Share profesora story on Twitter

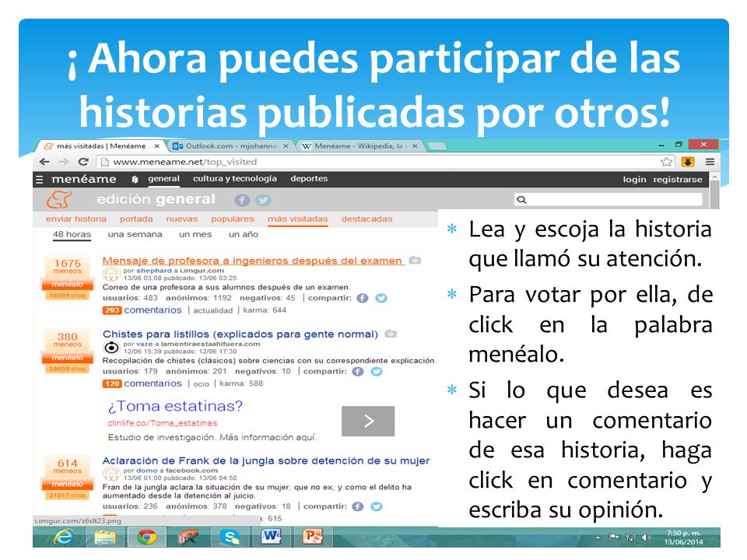coord(381,298)
